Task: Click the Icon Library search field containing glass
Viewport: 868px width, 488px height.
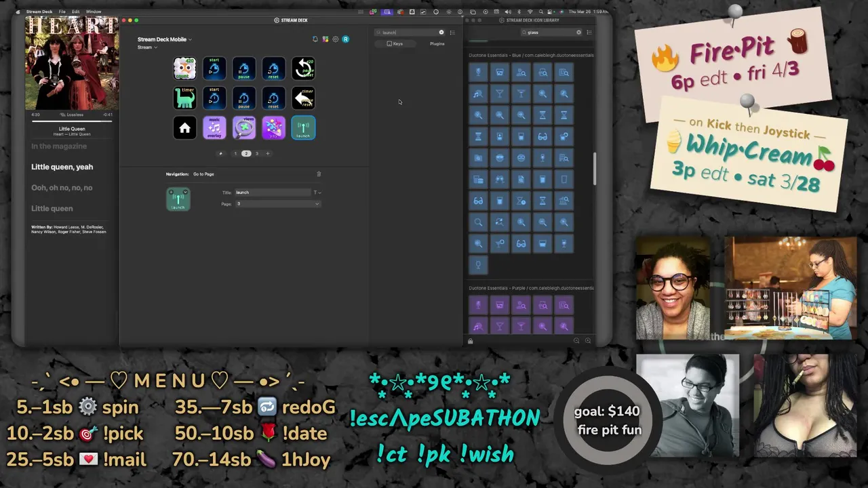Action: coord(551,33)
